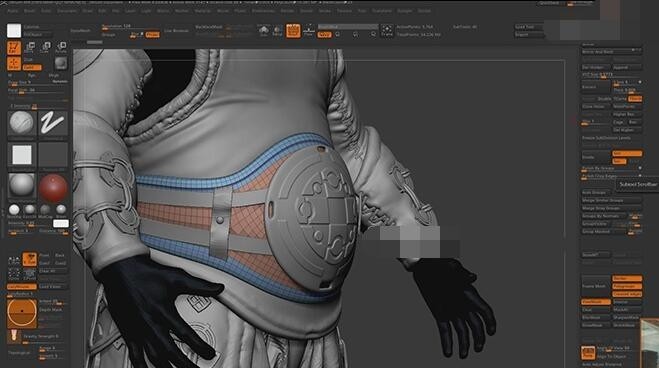Open the Document menu
Viewport: 659px width, 368px height.
[67, 11]
